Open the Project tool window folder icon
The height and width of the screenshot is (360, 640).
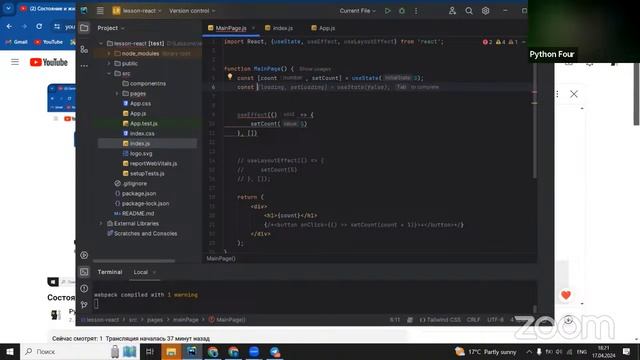pyautogui.click(x=84, y=28)
